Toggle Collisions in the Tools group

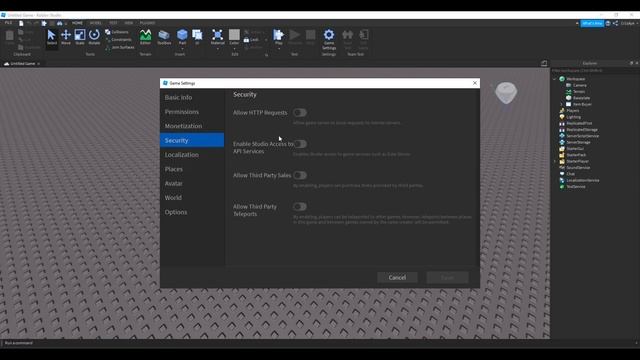[x=117, y=32]
